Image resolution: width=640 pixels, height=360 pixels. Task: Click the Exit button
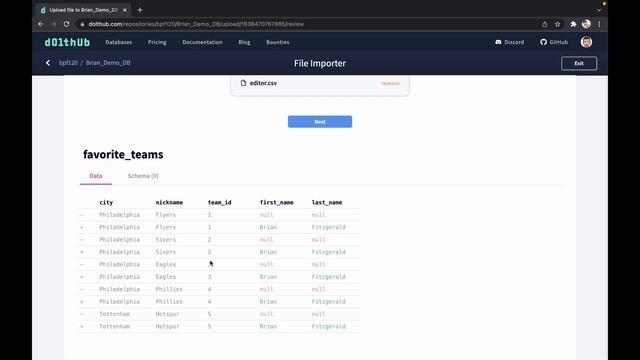click(579, 63)
